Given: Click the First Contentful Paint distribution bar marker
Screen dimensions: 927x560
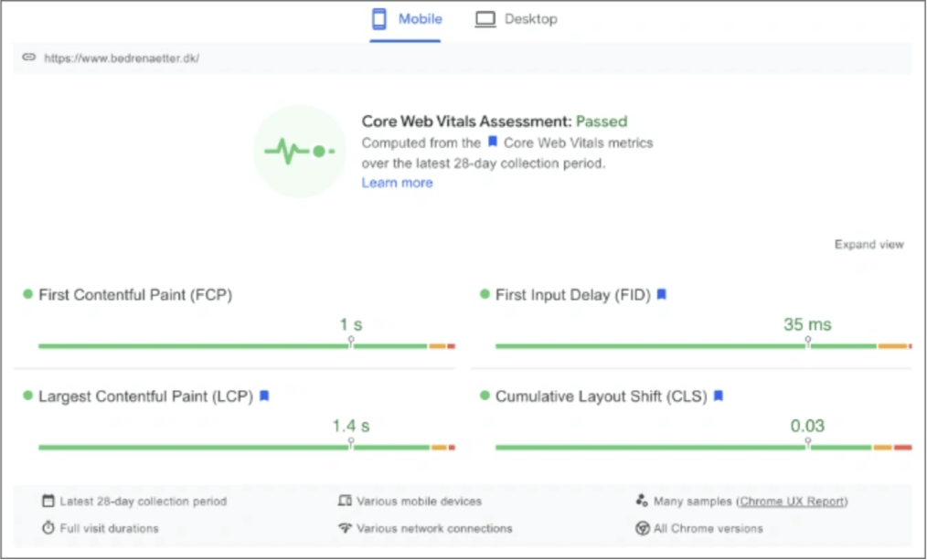Looking at the screenshot, I should pos(351,341).
